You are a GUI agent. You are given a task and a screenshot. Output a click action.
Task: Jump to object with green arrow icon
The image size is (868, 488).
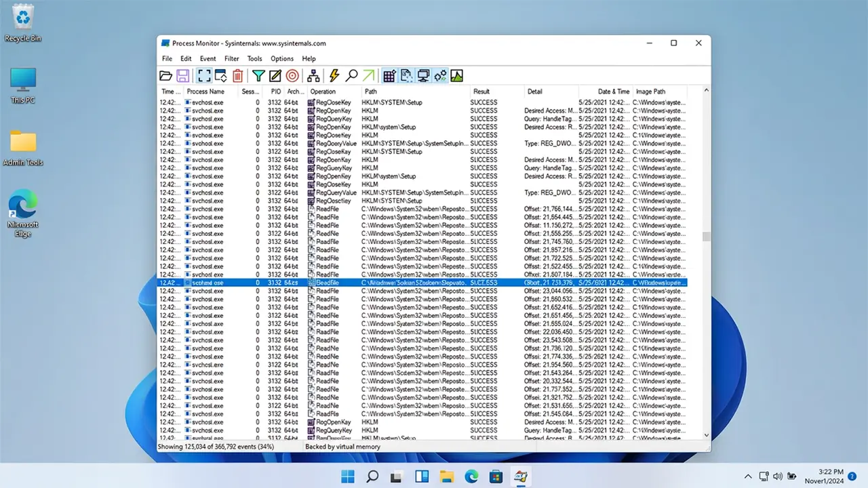tap(368, 76)
